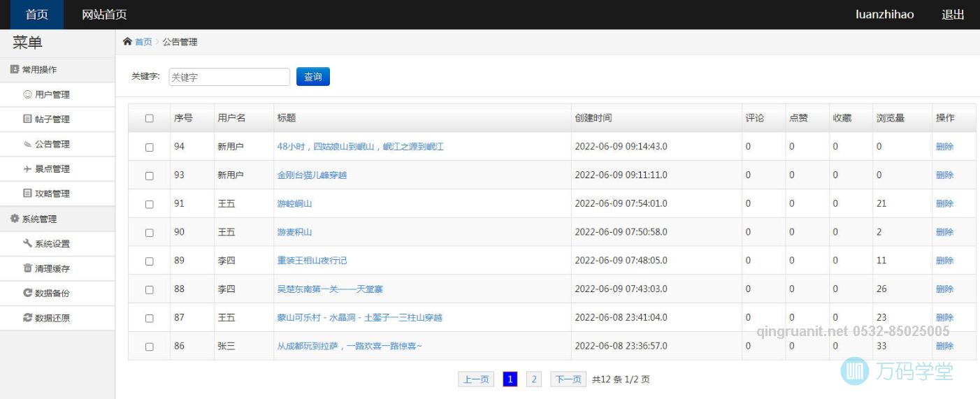
Task: Collapse the 常用操作 menu section
Action: pos(57,69)
